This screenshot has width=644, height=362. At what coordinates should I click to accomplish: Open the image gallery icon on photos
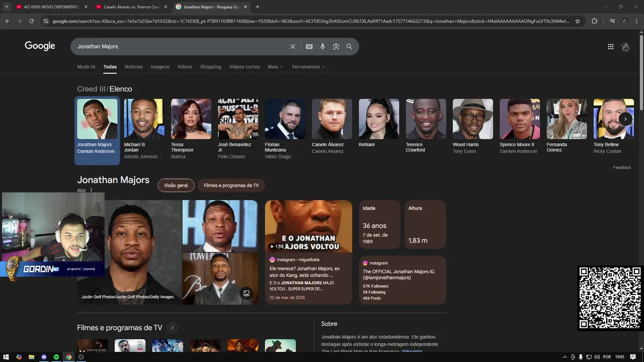(x=247, y=293)
